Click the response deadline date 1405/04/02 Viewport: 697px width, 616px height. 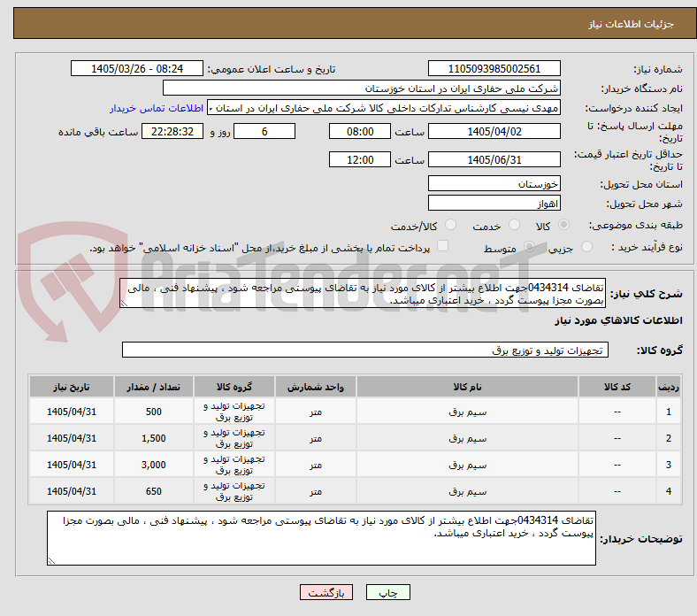[x=494, y=132]
